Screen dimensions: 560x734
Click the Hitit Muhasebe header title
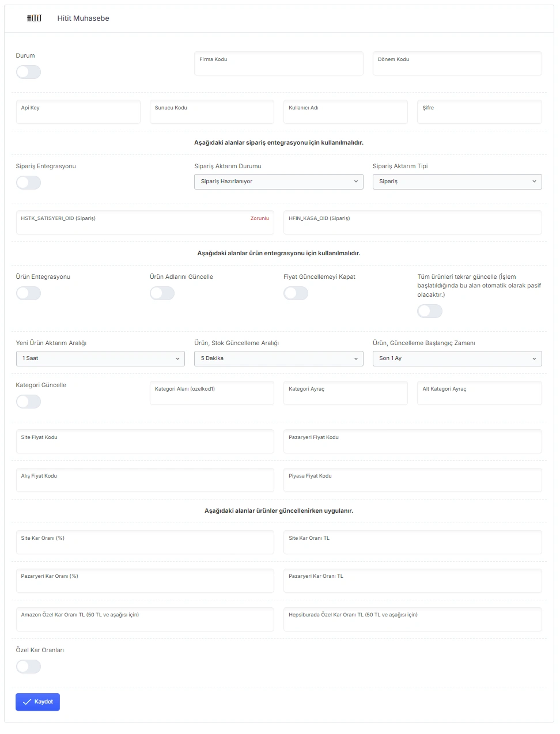(x=83, y=18)
